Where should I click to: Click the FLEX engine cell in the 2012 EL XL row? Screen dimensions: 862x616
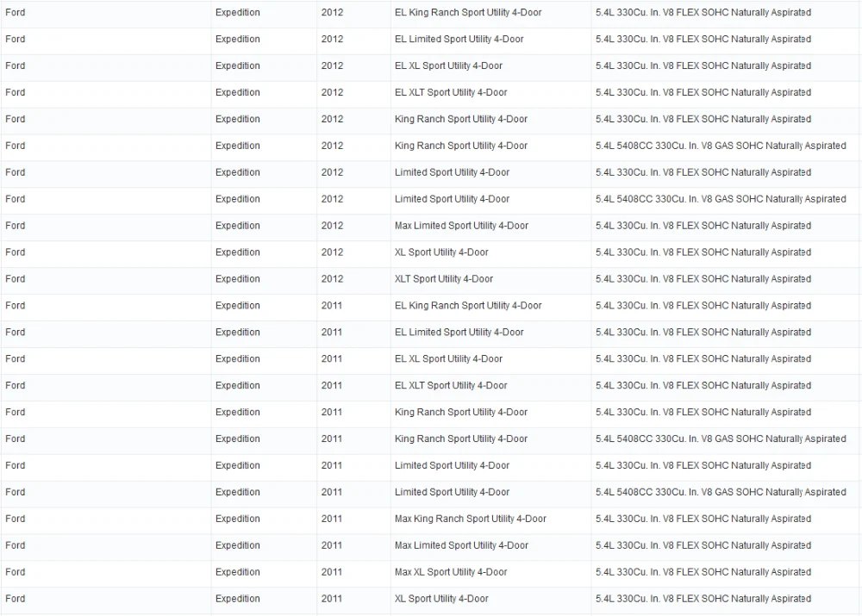(x=703, y=66)
